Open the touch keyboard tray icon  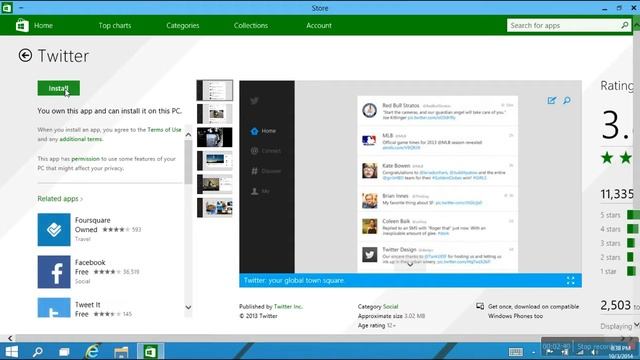[x=516, y=352]
